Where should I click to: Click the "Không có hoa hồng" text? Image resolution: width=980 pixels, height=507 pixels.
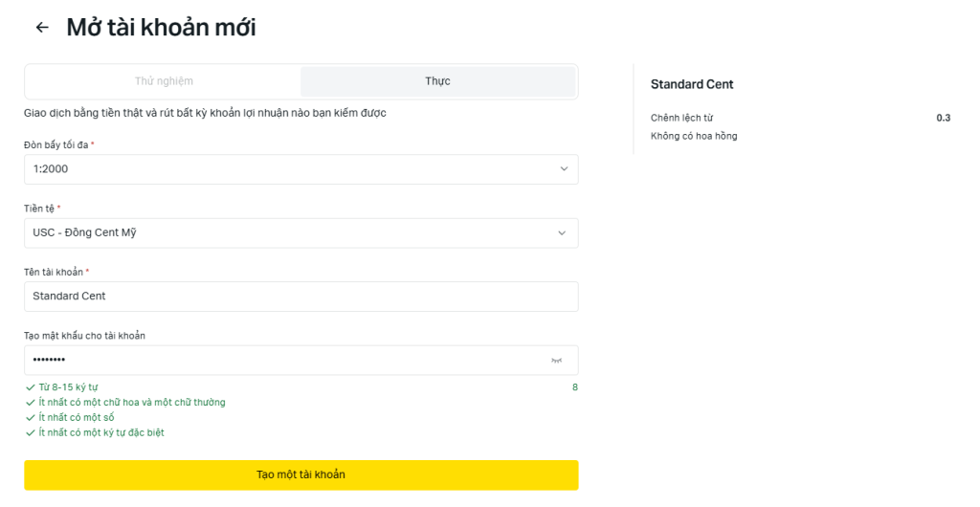694,136
